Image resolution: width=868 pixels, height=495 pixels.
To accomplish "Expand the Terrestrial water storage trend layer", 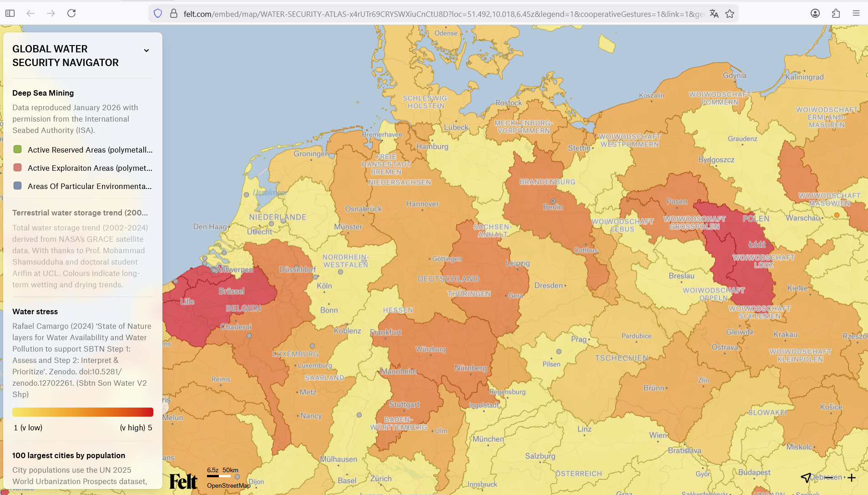I will tap(80, 213).
